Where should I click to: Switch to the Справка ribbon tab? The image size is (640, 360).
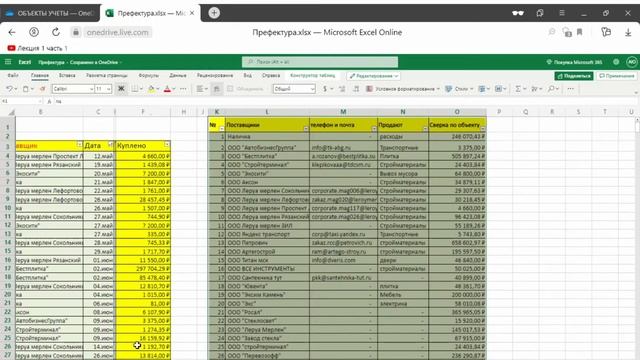tap(271, 76)
